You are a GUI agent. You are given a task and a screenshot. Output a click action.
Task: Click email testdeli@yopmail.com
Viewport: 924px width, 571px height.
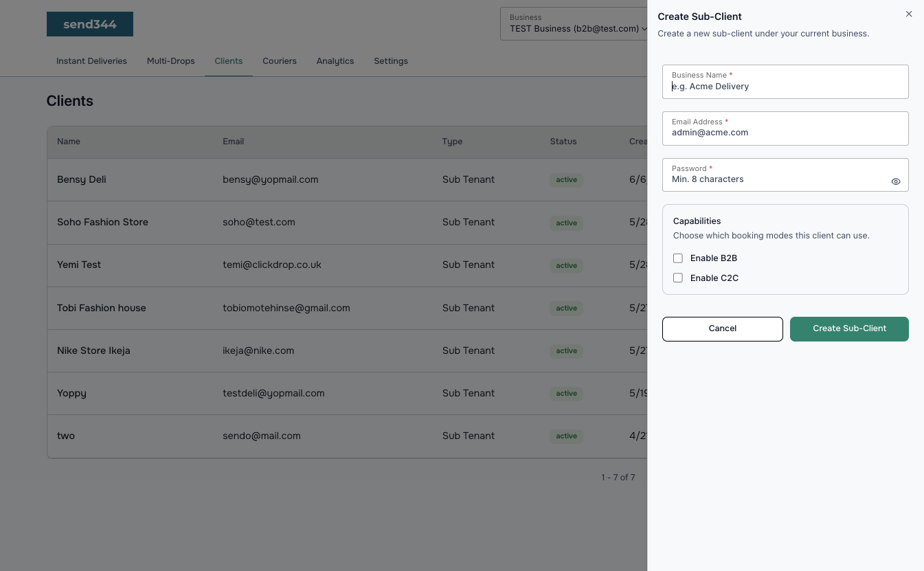(273, 393)
